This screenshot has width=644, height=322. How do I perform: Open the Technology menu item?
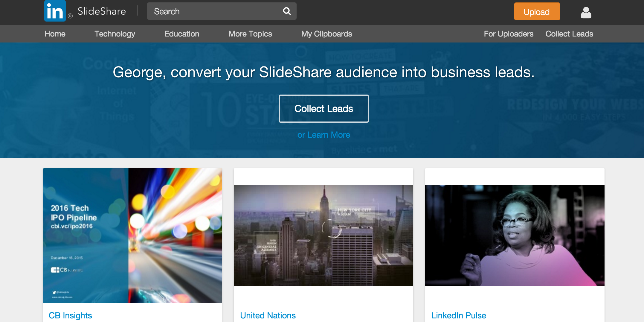coord(115,34)
